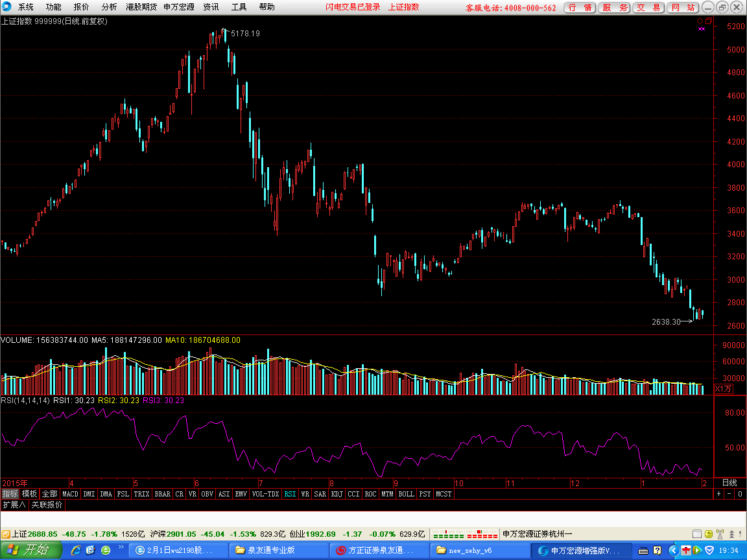
Task: Click the red window-restore icon on chart
Action: [x=708, y=21]
